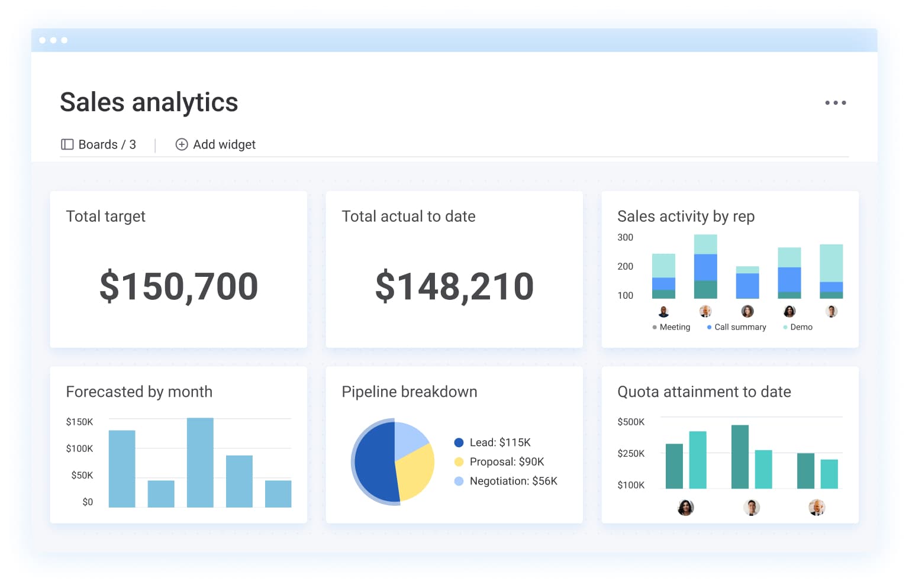Image resolution: width=909 pixels, height=588 pixels.
Task: Click the Add widget plus icon
Action: tap(182, 144)
